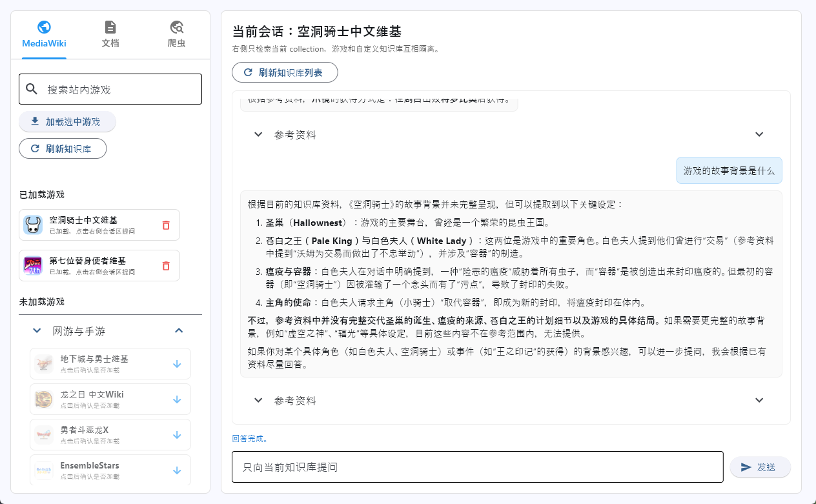Image resolution: width=816 pixels, height=504 pixels.
Task: Select the 地下城与勇士维基 game
Action: click(110, 364)
